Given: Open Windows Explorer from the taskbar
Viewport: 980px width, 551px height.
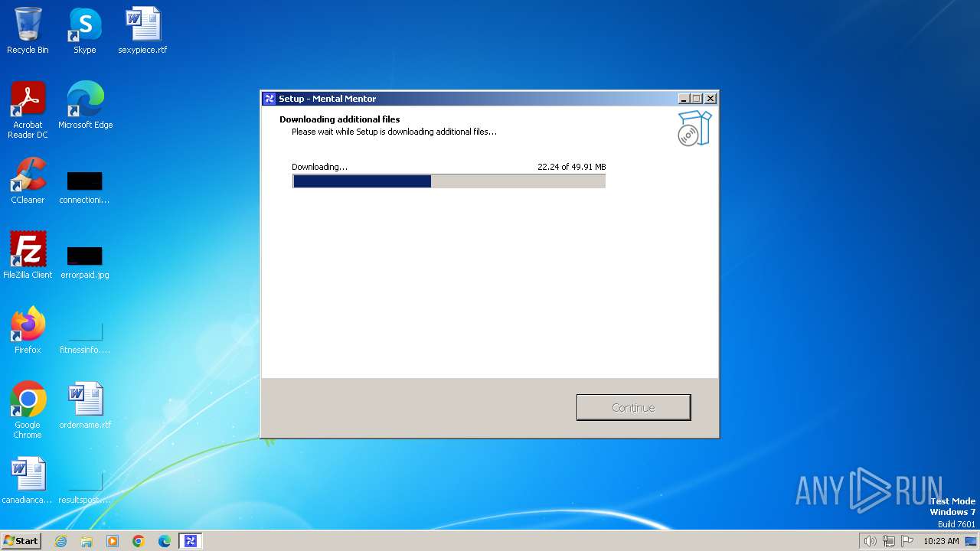Looking at the screenshot, I should click(87, 541).
